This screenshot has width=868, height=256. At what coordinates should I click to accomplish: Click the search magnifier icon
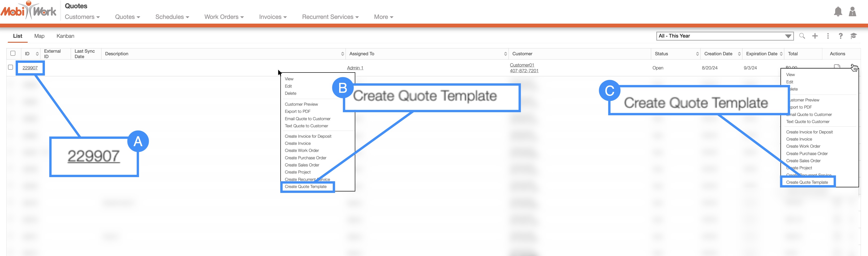802,36
